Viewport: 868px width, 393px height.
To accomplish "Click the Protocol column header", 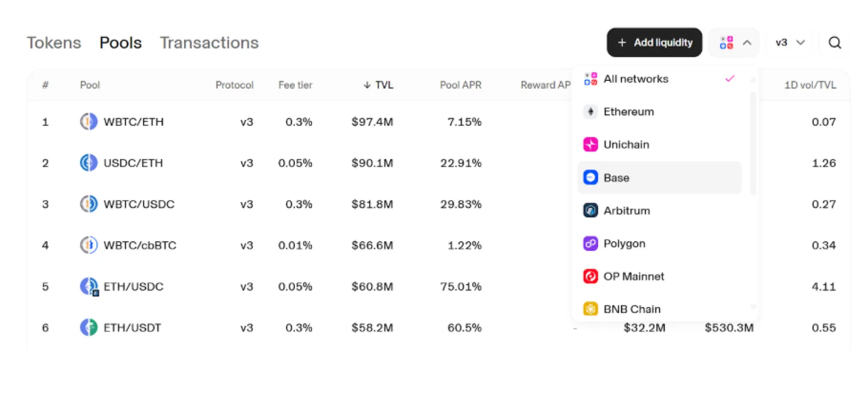I will tap(234, 85).
